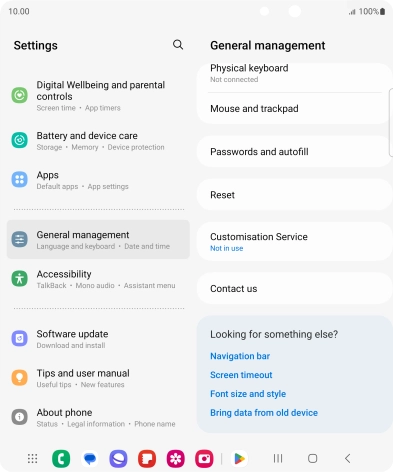Open Bring data from old device link
This screenshot has width=393, height=472.
point(264,413)
